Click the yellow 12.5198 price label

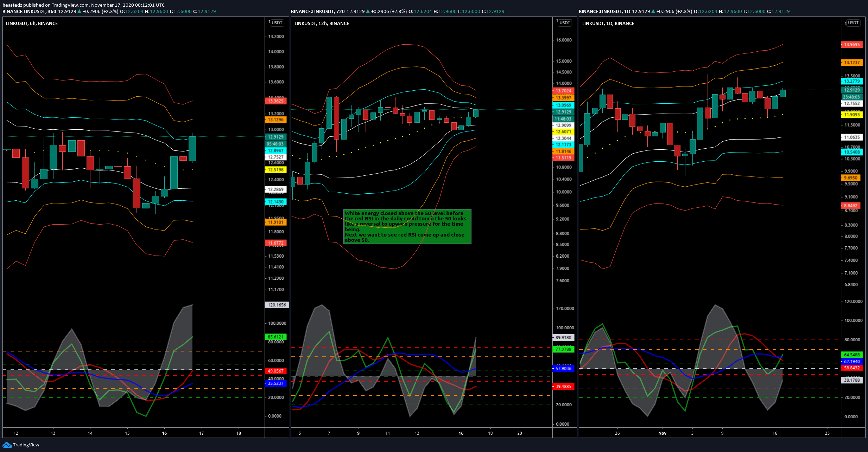click(275, 170)
